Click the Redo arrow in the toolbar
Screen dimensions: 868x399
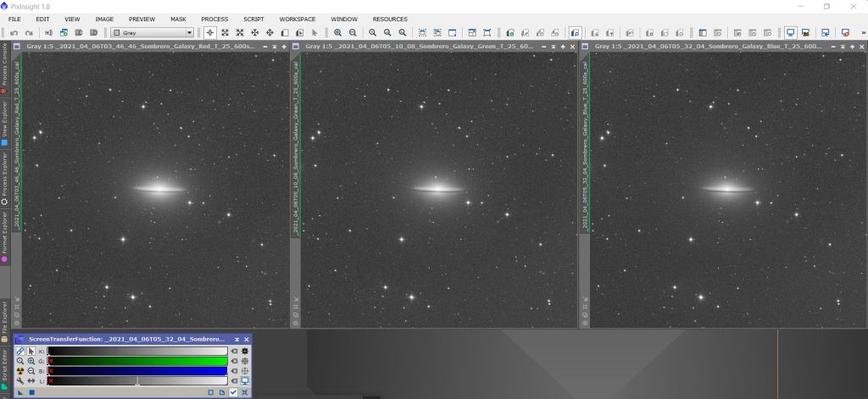(x=29, y=33)
